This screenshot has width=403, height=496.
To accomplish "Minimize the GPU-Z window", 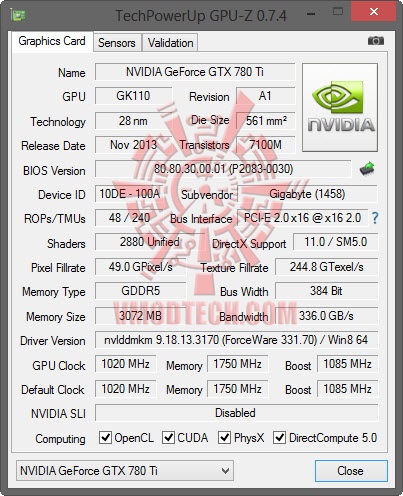I will pyautogui.click(x=311, y=14).
